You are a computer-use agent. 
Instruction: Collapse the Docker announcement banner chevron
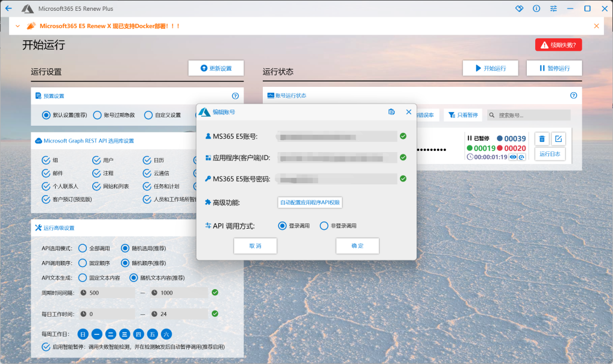17,26
